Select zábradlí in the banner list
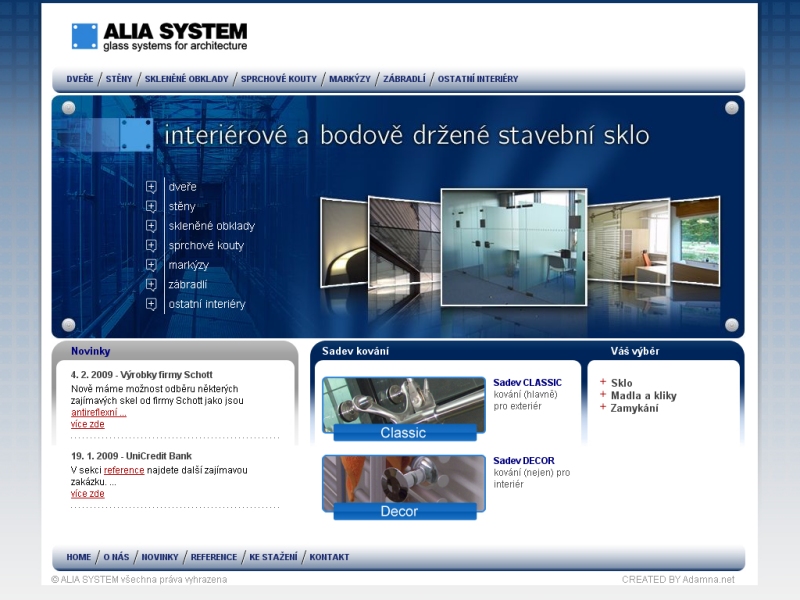 click(x=187, y=284)
